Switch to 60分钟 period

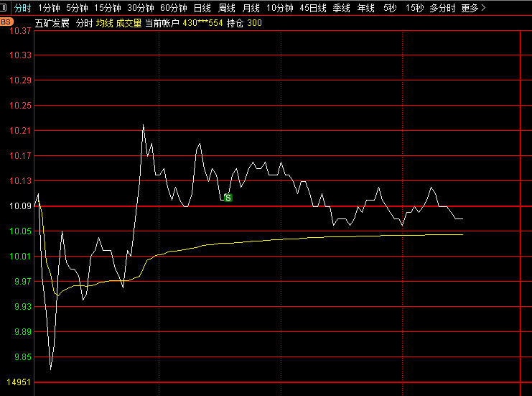pos(173,8)
